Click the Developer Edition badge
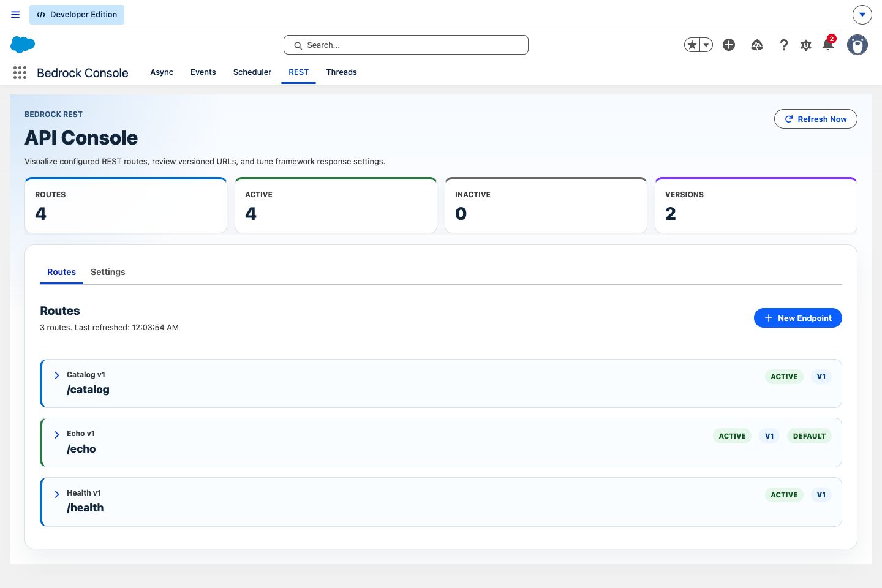Image resolution: width=882 pixels, height=588 pixels. 77,15
